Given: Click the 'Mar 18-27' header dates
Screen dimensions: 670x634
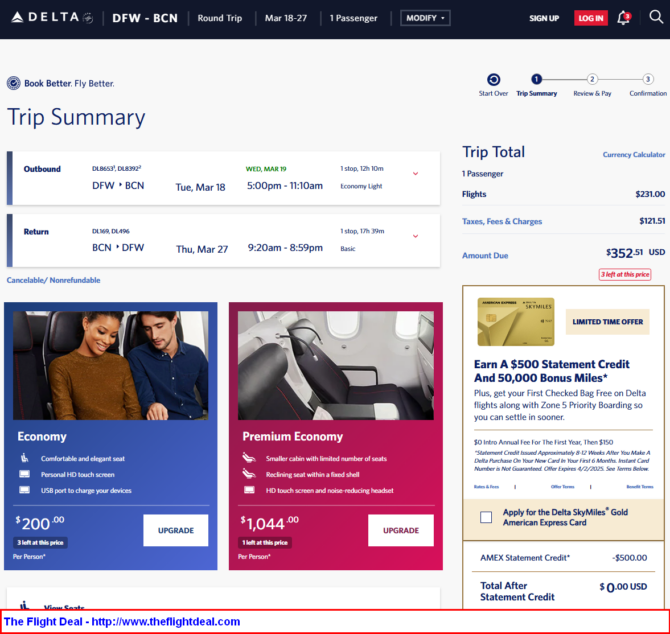Looking at the screenshot, I should pos(286,18).
